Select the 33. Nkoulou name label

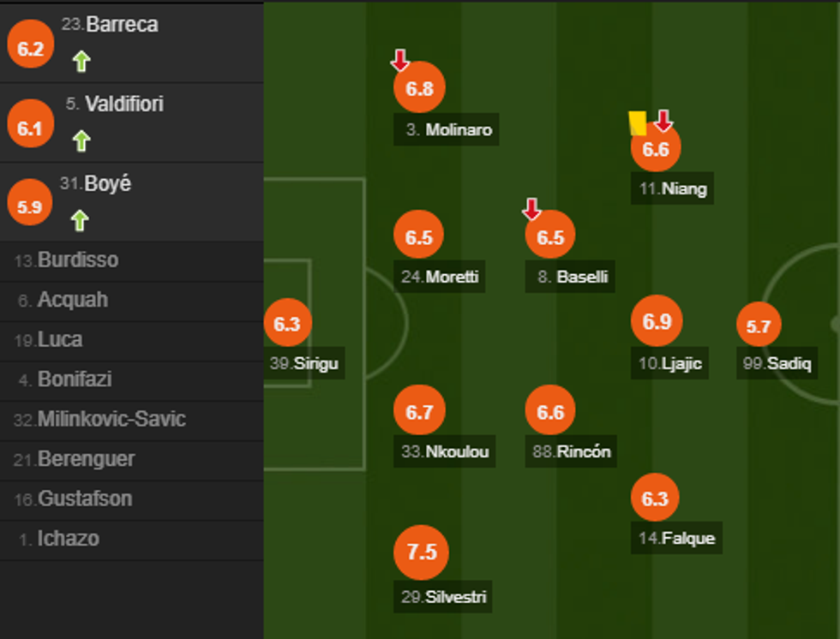point(446,451)
